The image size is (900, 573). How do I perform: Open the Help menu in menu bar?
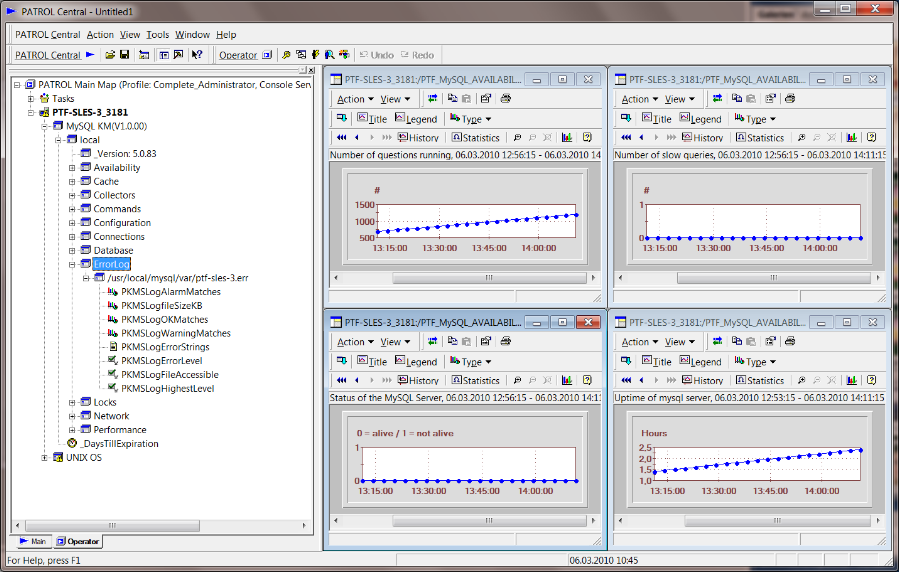[x=226, y=34]
